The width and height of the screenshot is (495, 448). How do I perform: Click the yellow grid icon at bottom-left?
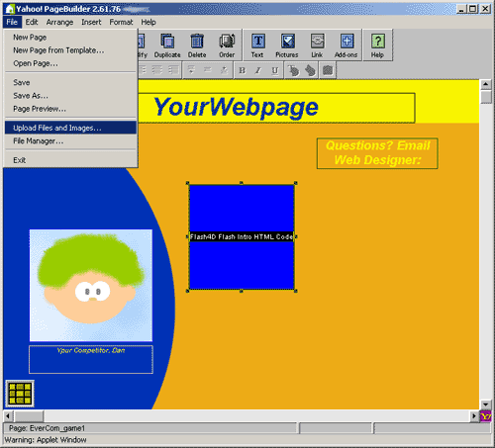pyautogui.click(x=20, y=394)
